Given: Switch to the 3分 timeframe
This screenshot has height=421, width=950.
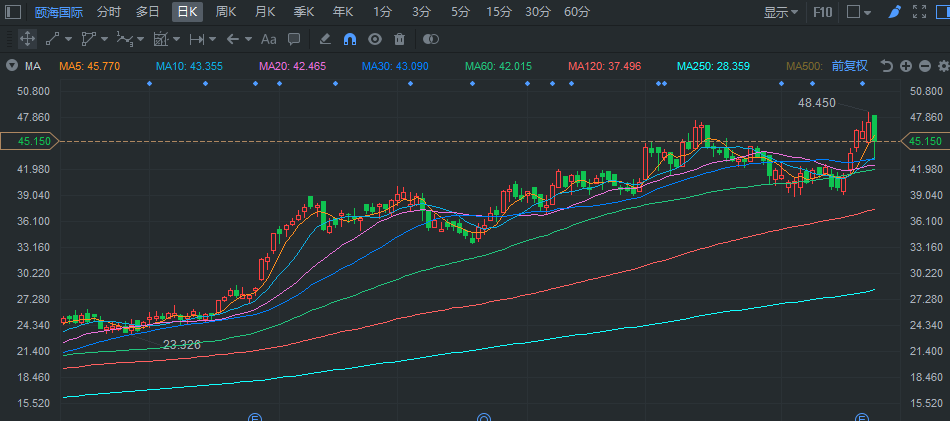Looking at the screenshot, I should (x=421, y=12).
